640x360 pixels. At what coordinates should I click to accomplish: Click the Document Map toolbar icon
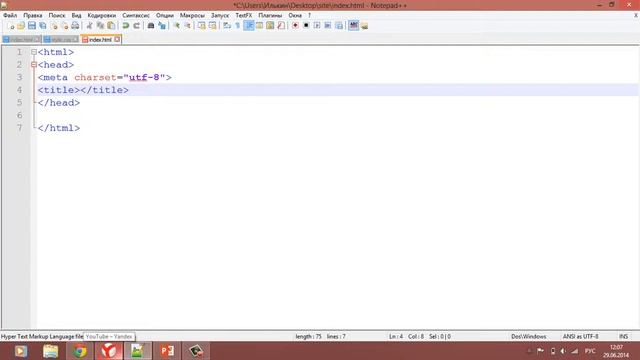pyautogui.click(x=270, y=26)
